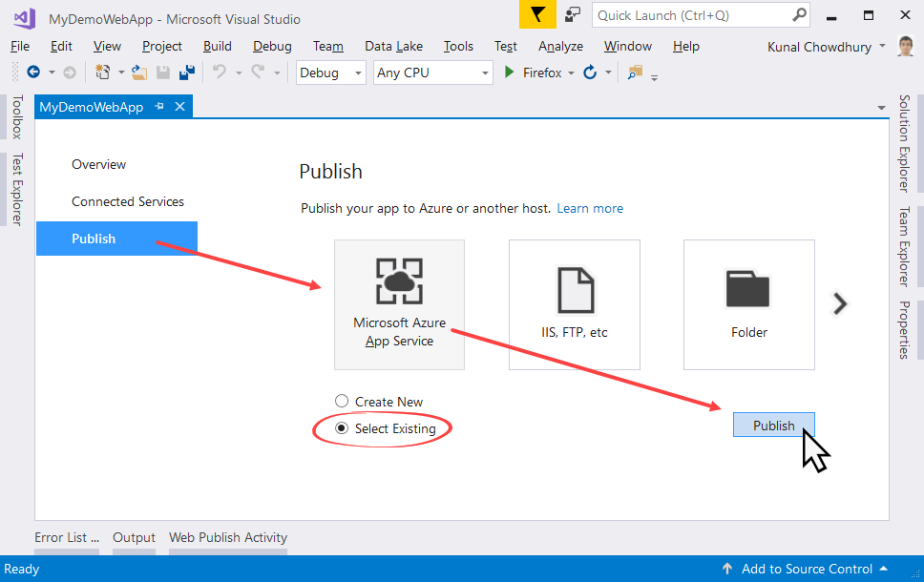Viewport: 924px width, 582px height.
Task: Show more publish targets right chevron
Action: (840, 304)
